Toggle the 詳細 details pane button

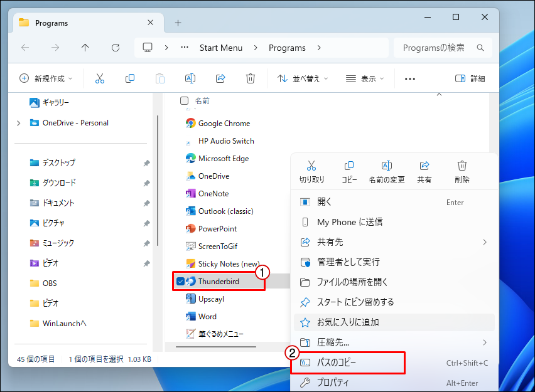tap(470, 78)
